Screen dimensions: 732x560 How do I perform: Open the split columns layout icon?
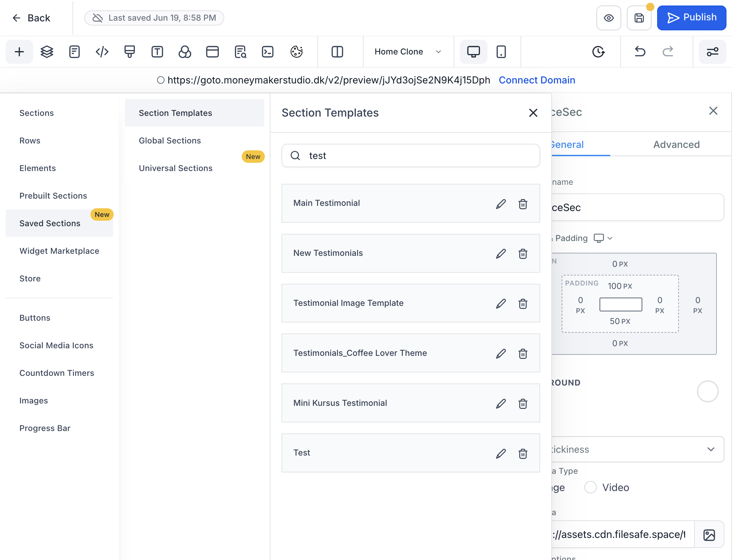(x=337, y=52)
